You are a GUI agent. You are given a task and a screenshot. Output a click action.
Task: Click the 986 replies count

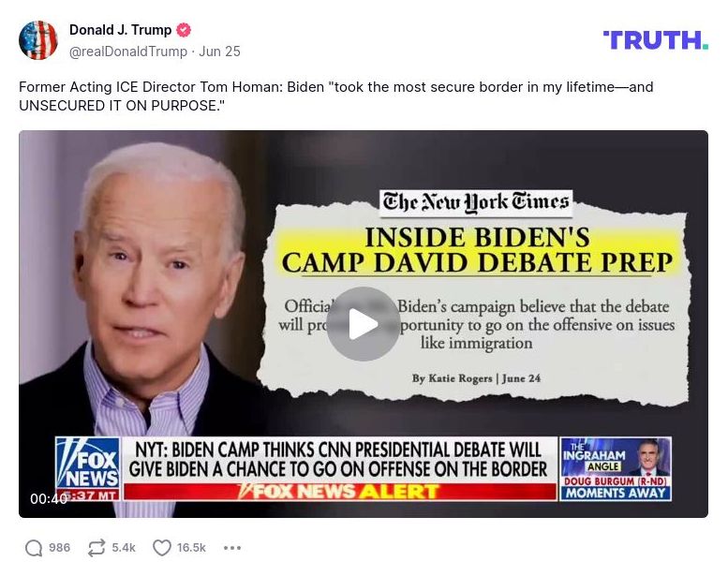59,548
